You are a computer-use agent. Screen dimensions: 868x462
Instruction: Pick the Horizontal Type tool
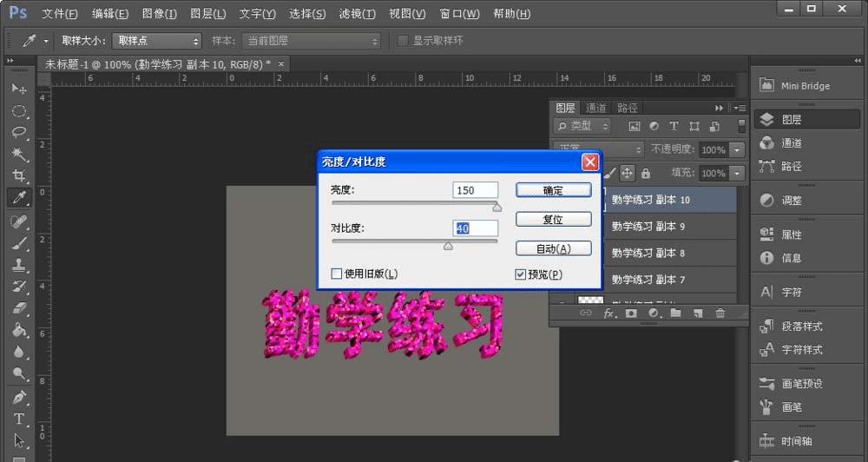pyautogui.click(x=18, y=419)
